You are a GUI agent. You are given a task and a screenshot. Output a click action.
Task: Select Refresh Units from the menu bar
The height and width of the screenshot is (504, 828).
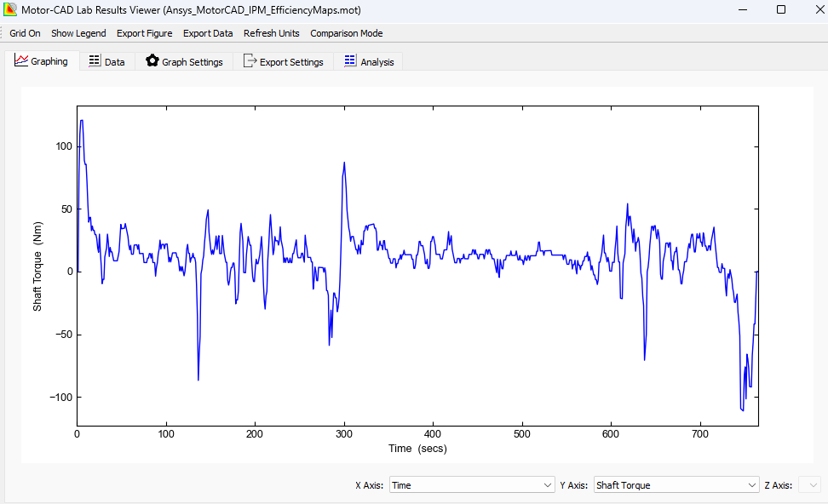coord(271,33)
